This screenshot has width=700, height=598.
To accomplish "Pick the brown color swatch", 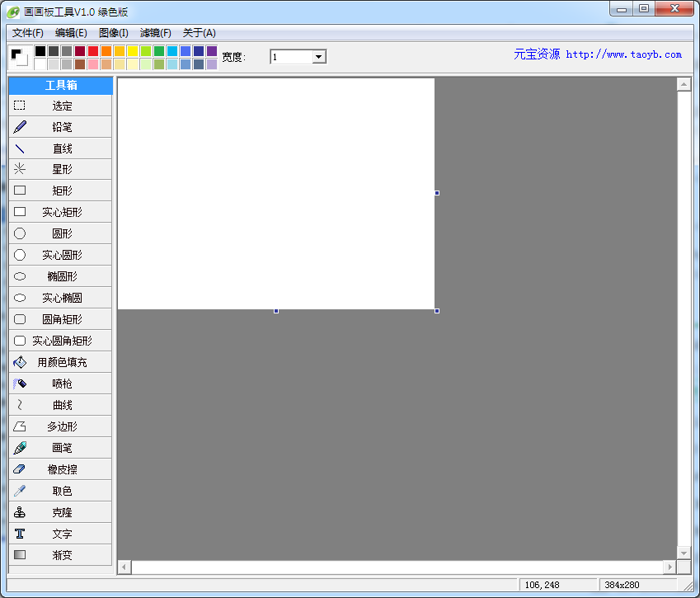I will click(80, 64).
